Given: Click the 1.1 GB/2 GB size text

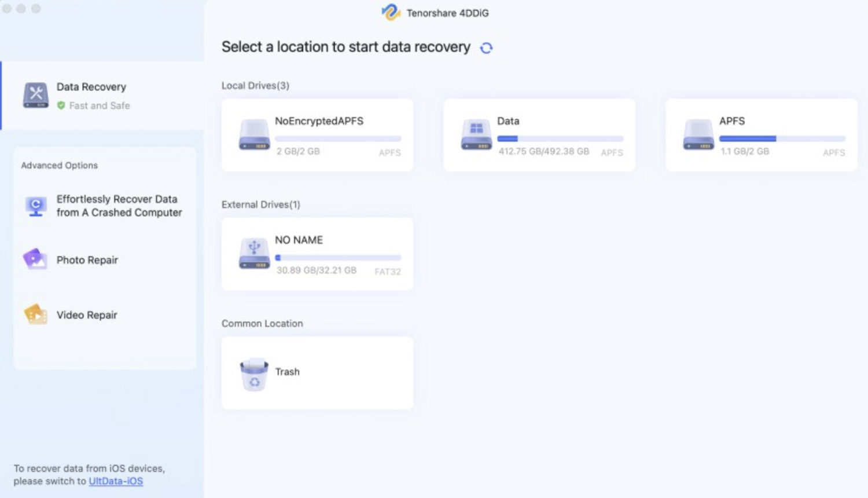Looking at the screenshot, I should coord(745,151).
